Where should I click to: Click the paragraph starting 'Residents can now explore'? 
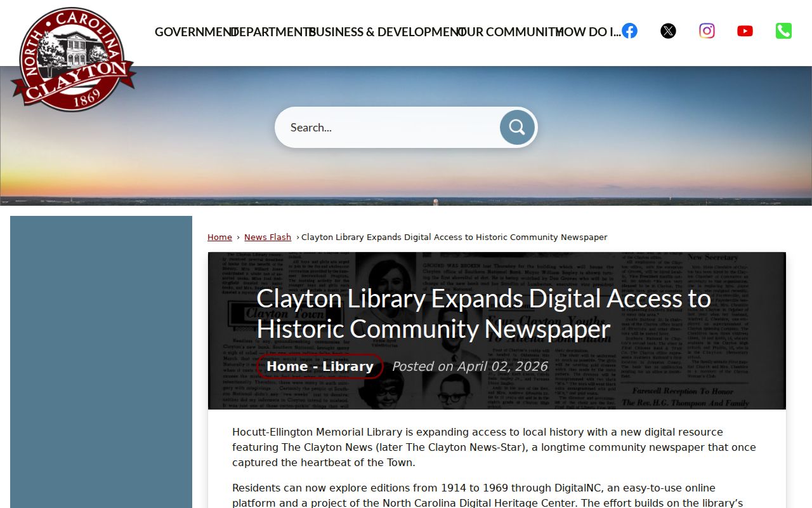tap(496, 495)
